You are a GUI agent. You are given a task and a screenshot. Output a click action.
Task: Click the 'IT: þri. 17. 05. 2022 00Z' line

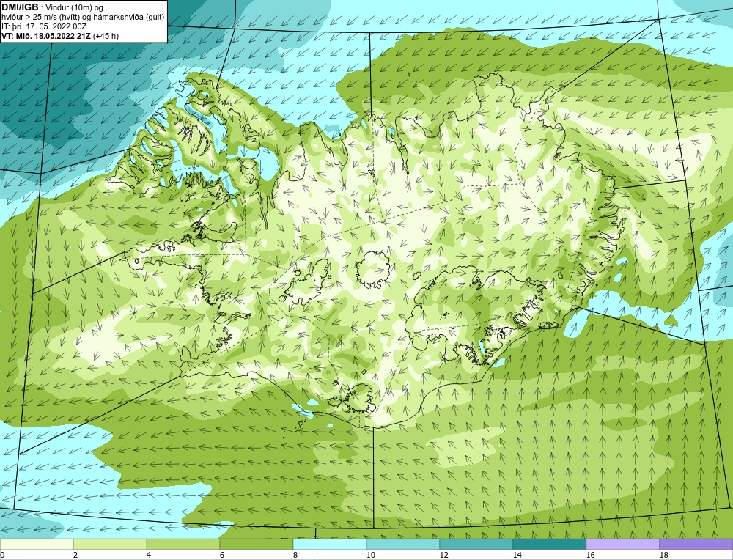tap(44, 26)
